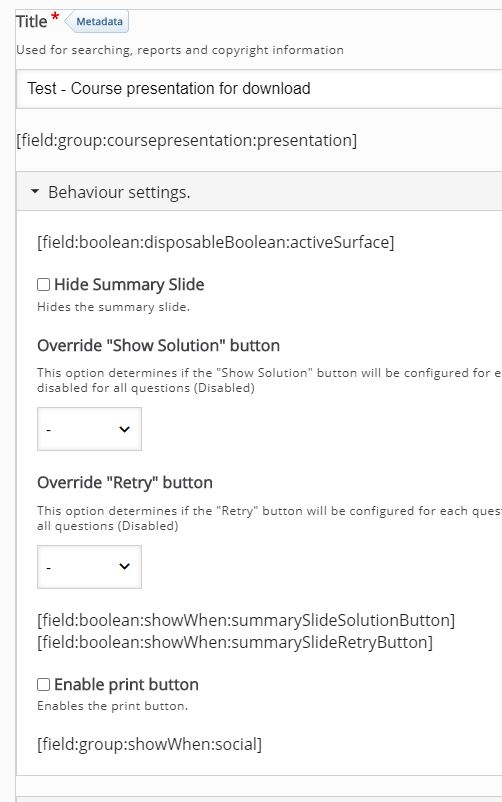This screenshot has width=502, height=802.
Task: Click the Show Solution dropdown chevron arrow
Action: point(124,429)
